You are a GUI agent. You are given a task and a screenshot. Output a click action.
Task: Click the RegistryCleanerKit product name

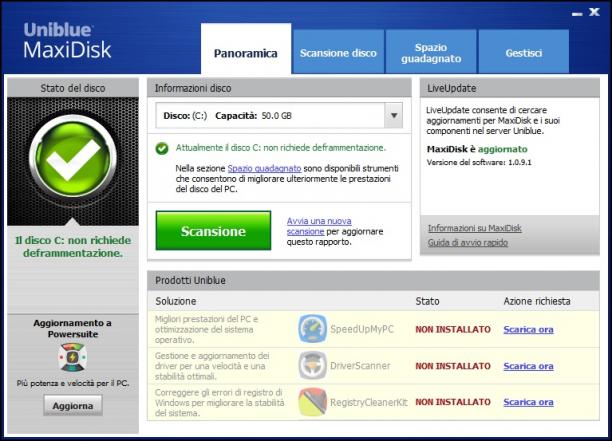[x=368, y=402]
